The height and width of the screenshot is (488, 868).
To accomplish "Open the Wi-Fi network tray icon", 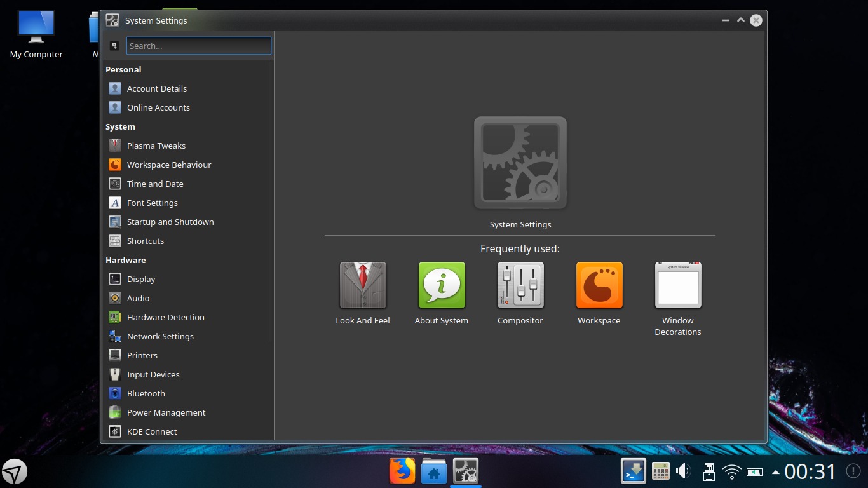I will click(732, 472).
